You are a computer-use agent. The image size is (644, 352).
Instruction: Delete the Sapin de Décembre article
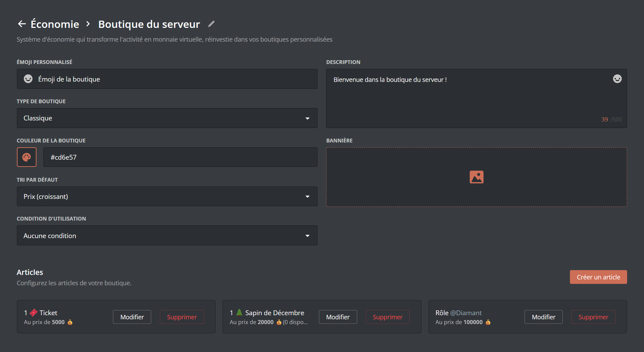pos(387,317)
